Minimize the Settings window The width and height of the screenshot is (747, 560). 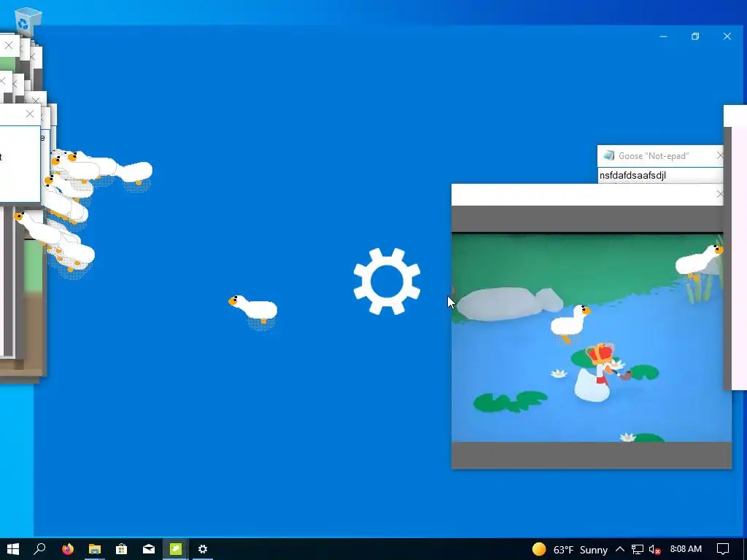[663, 36]
